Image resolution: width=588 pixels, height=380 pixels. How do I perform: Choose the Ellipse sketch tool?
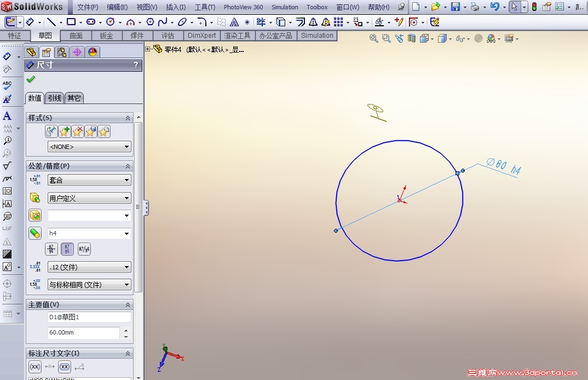pos(182,22)
